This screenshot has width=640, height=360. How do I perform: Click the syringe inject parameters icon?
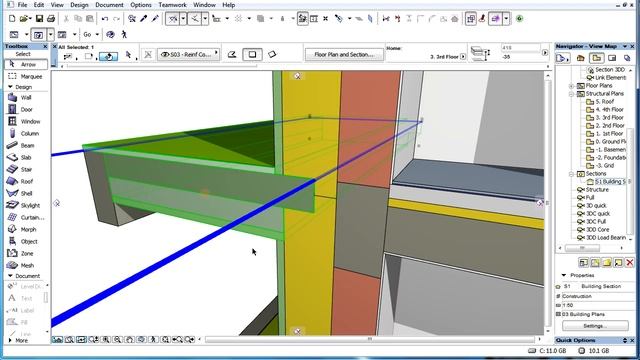(x=155, y=18)
